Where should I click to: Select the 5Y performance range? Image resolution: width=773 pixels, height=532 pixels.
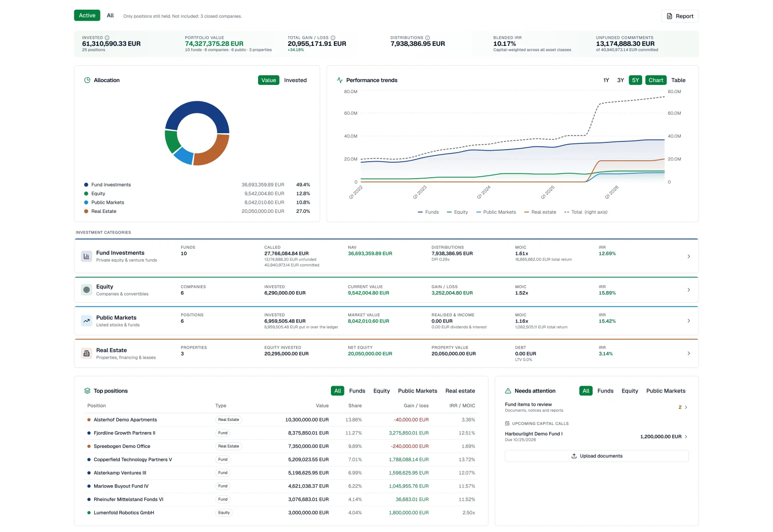[635, 80]
